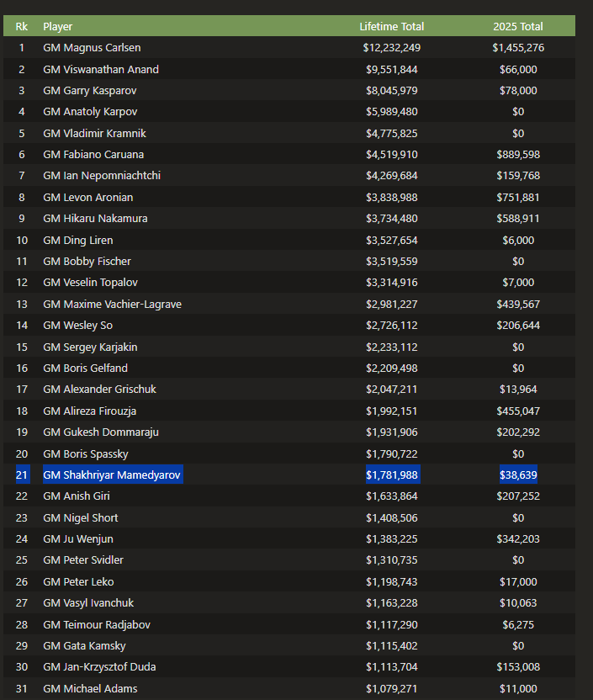The width and height of the screenshot is (593, 700).
Task: Click the Rk column header
Action: [22, 26]
